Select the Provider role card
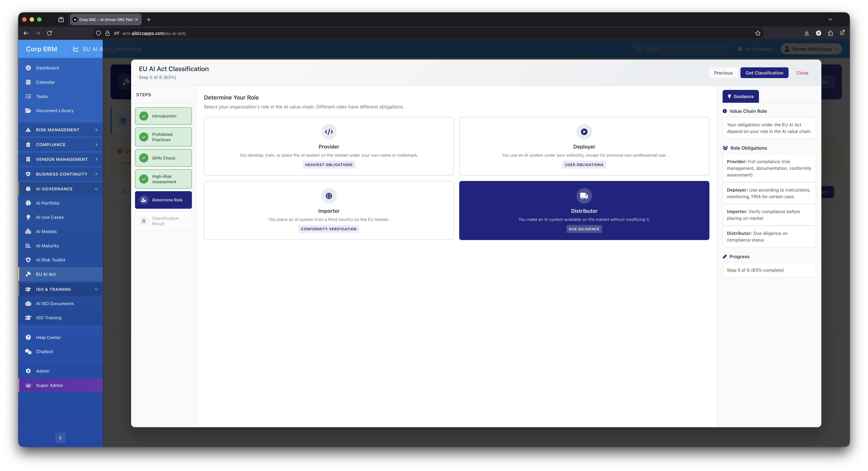 [329, 146]
